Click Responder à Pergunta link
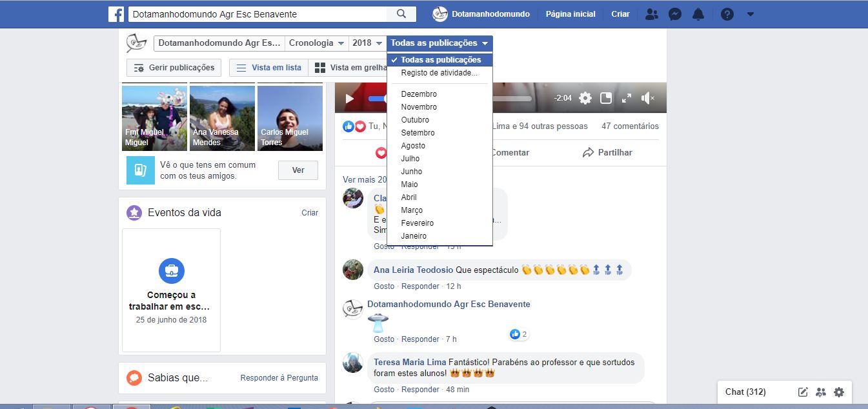 click(x=279, y=378)
